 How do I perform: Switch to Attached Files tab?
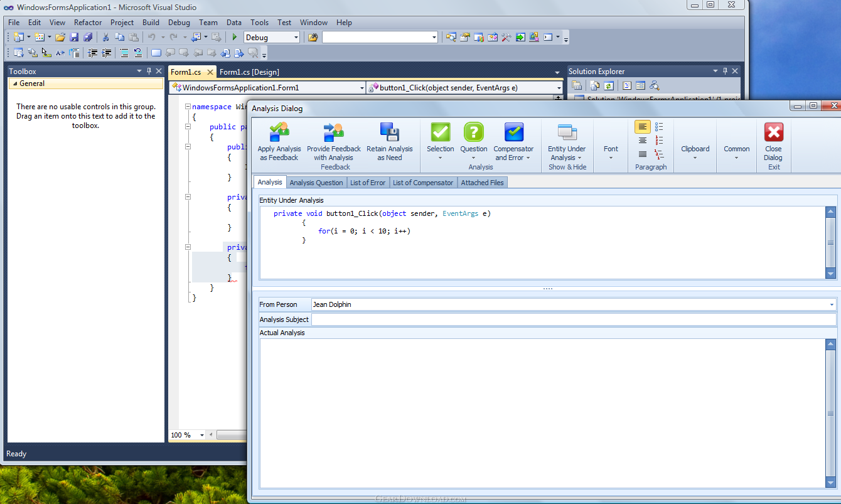pos(482,183)
